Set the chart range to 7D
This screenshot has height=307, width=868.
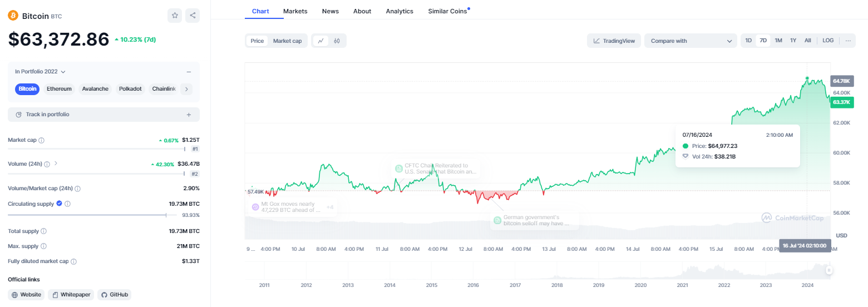[x=763, y=41]
